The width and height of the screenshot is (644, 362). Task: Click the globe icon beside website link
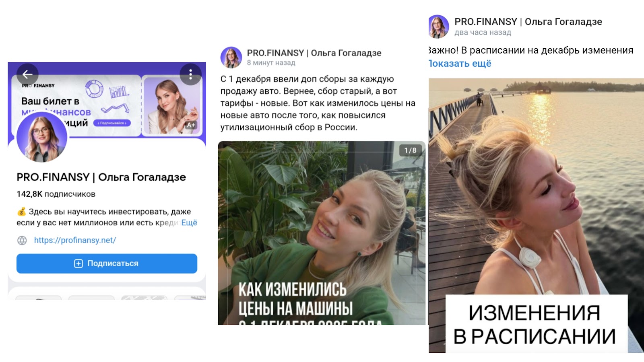click(22, 241)
